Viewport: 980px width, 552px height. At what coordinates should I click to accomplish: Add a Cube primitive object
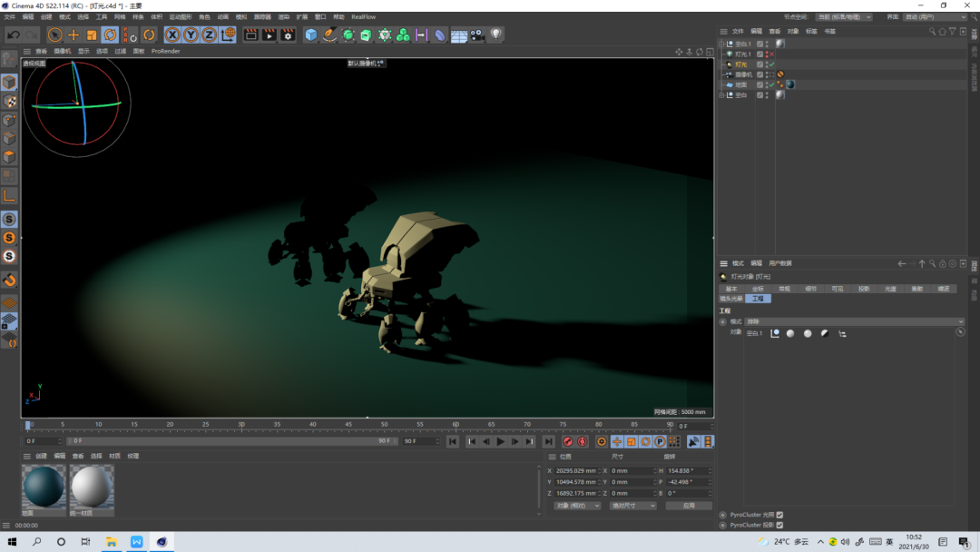(x=310, y=35)
